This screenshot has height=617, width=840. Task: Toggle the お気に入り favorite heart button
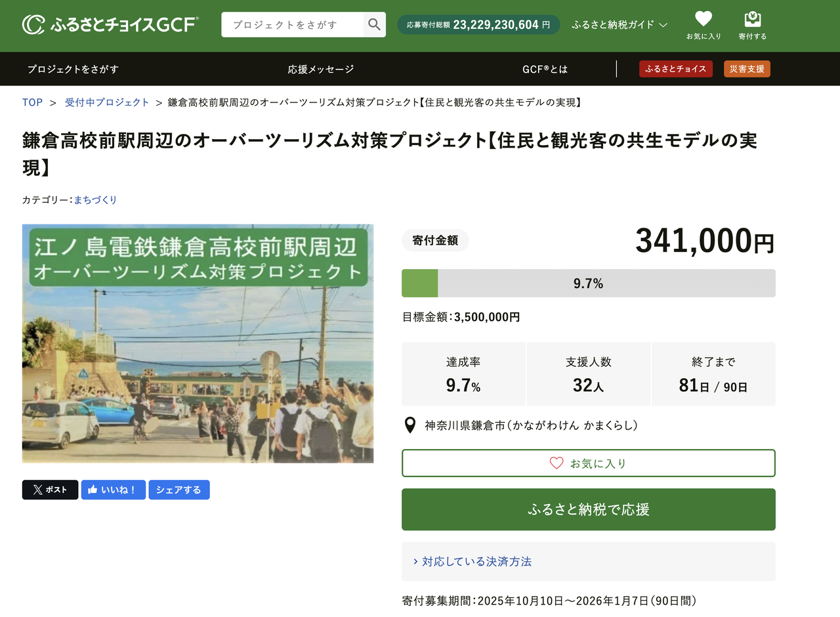click(588, 463)
